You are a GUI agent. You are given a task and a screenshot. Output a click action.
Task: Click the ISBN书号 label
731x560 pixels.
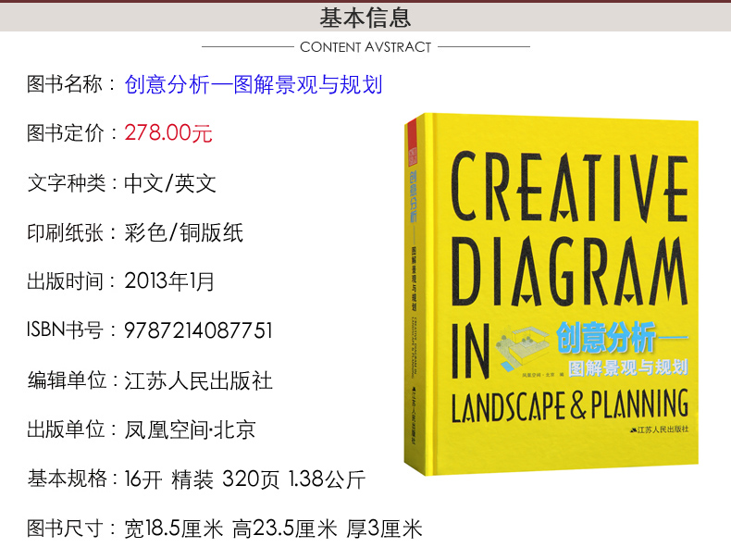pyautogui.click(x=65, y=330)
